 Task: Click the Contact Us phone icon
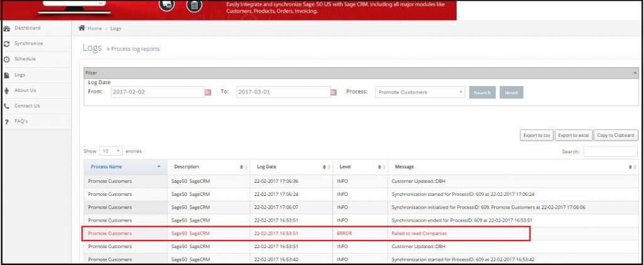pos(6,106)
